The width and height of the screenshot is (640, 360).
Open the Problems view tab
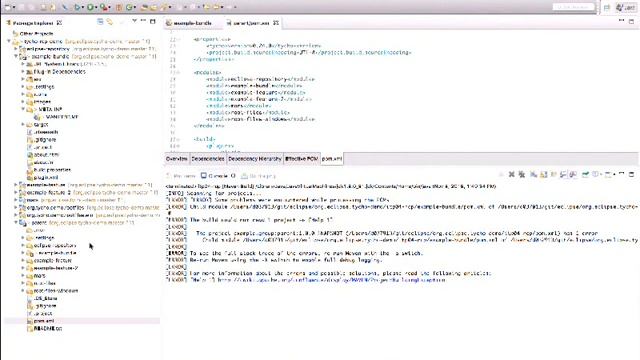[x=181, y=176]
